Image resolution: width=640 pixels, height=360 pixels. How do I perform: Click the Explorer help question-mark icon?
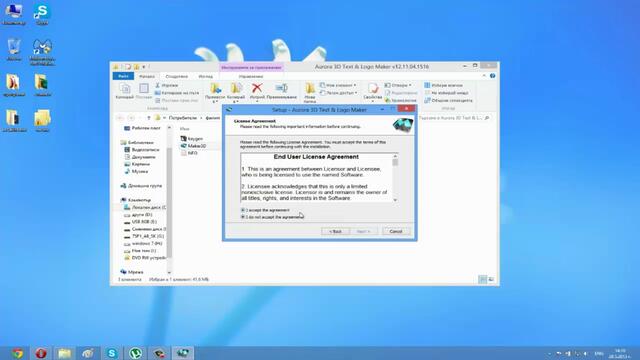click(493, 76)
